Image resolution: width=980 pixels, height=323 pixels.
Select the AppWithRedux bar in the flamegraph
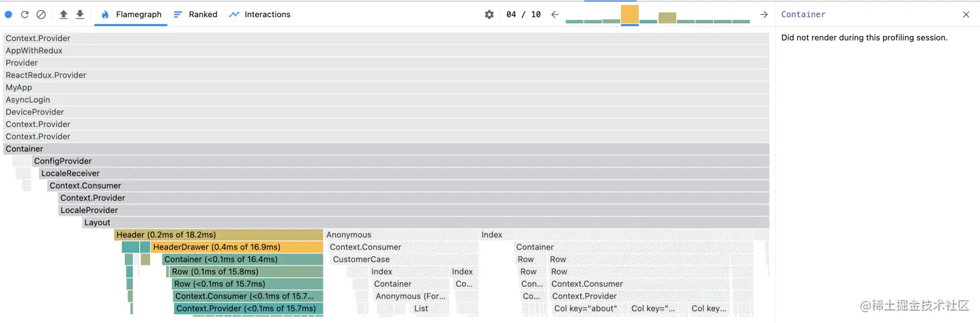click(x=386, y=51)
